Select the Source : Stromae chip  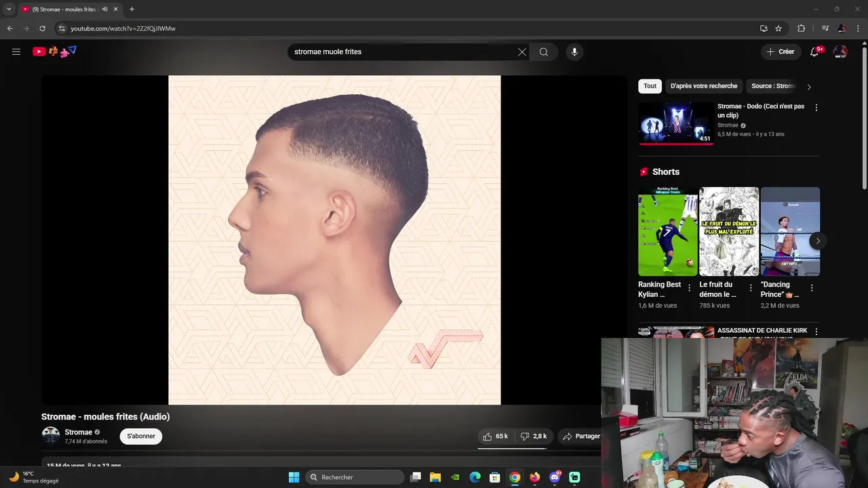click(x=773, y=86)
